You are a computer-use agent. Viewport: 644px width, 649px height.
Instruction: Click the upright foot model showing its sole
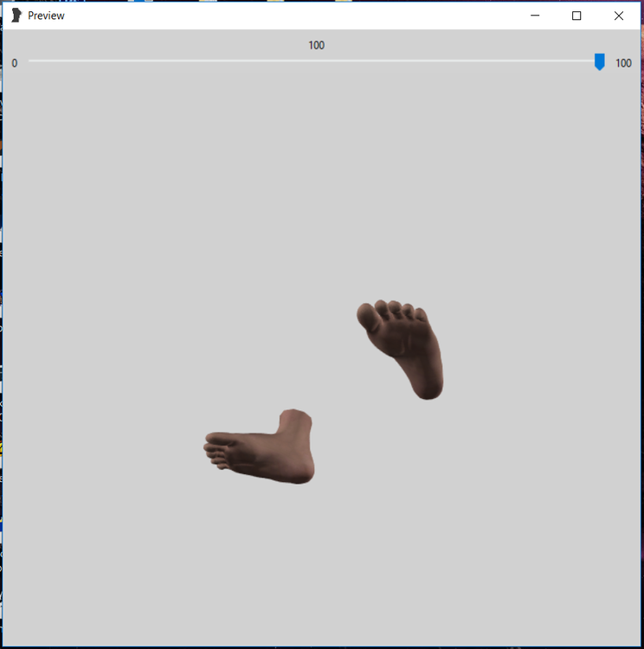401,348
